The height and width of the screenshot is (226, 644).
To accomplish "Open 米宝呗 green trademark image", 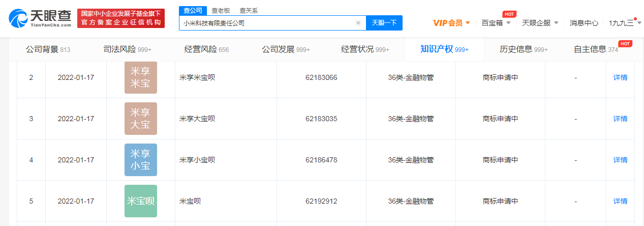I will pyautogui.click(x=141, y=201).
